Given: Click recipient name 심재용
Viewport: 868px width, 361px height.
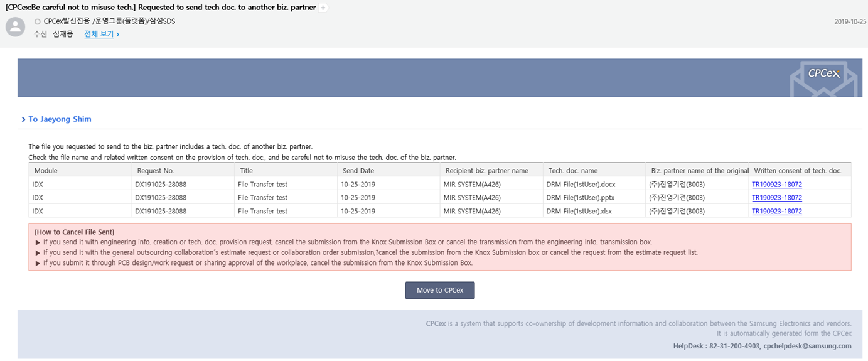Looking at the screenshot, I should click(63, 34).
